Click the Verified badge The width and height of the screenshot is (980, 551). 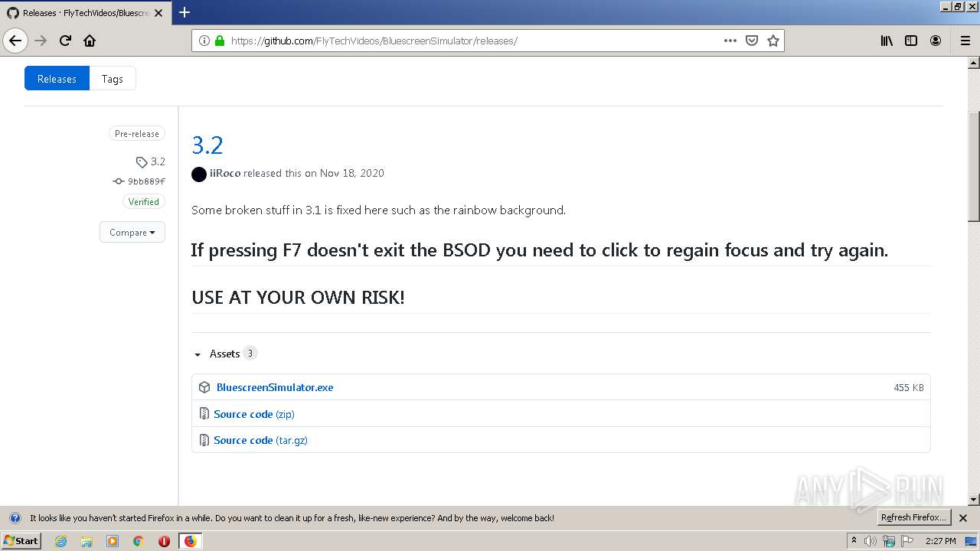tap(144, 202)
